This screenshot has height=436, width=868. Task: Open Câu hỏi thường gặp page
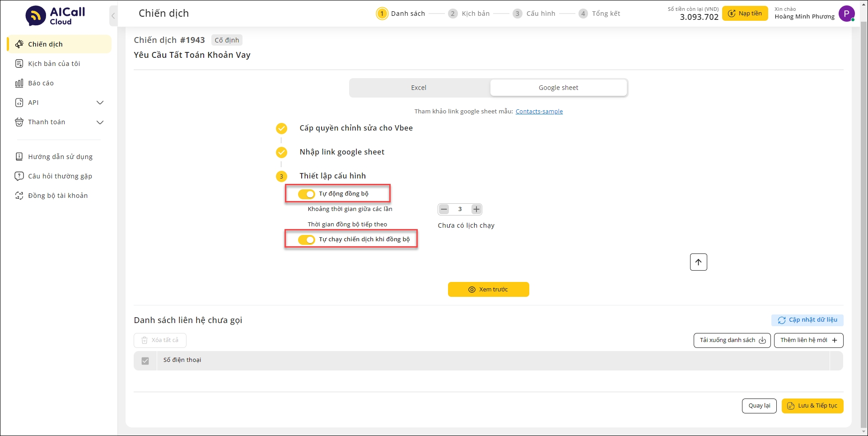60,176
